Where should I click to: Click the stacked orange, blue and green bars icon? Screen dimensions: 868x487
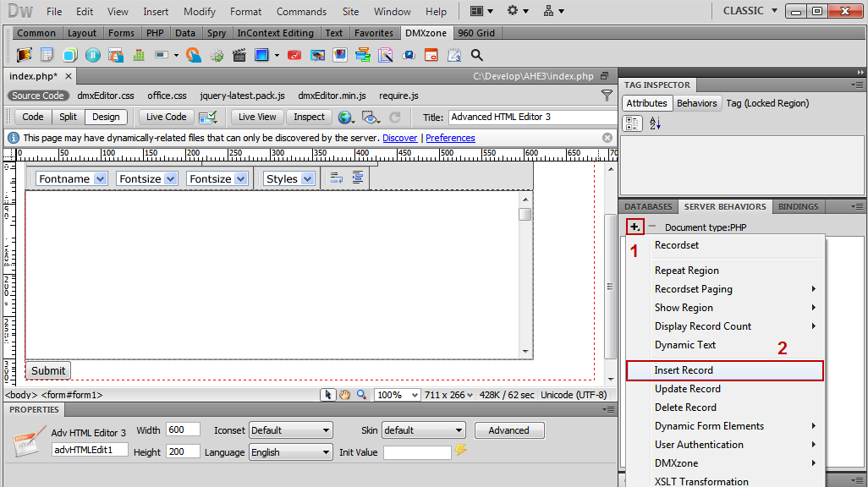[363, 55]
